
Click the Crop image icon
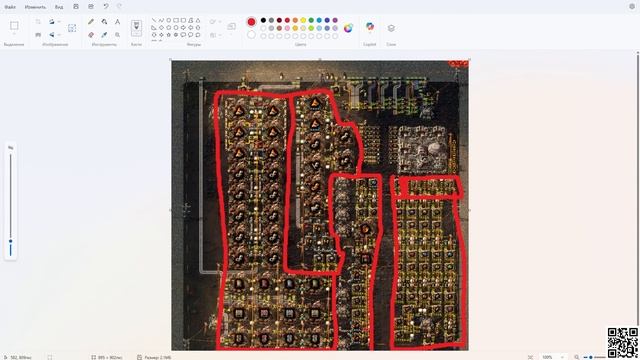pyautogui.click(x=38, y=22)
